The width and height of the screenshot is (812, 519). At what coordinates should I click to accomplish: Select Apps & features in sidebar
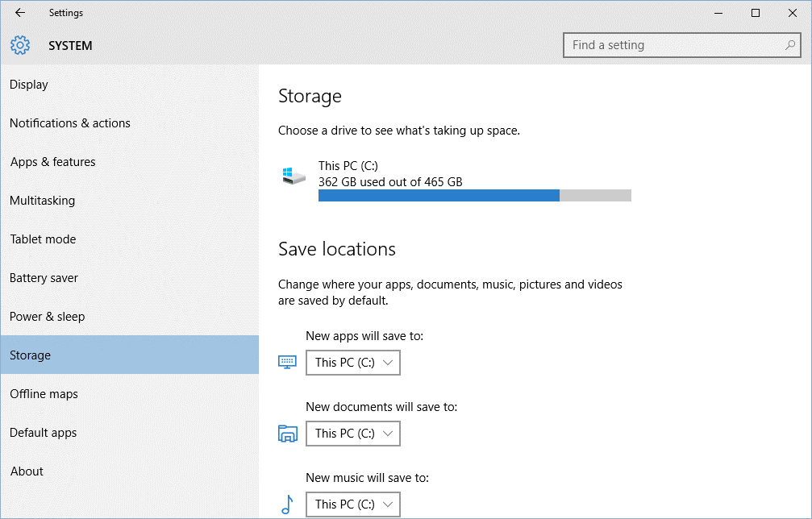53,162
